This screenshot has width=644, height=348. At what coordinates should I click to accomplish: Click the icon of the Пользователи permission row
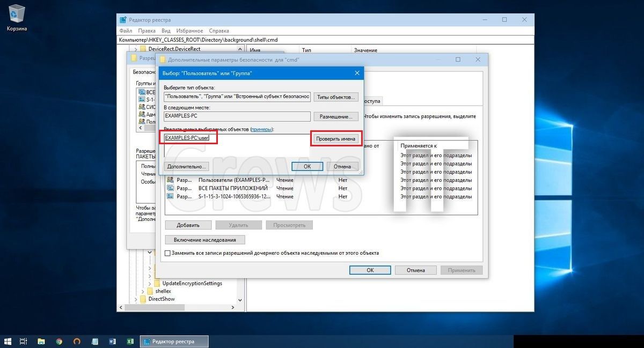pos(171,180)
